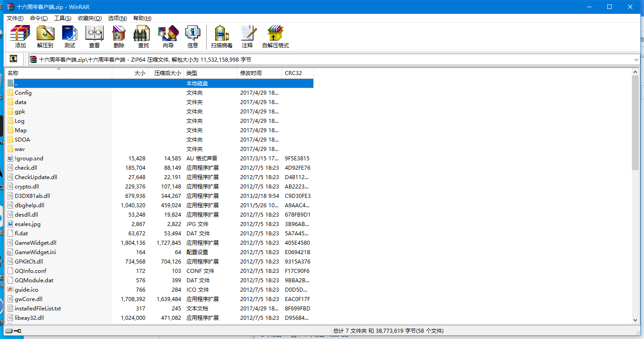Select the gpk folder icon
Viewport: 644px width, 339px height.
pyautogui.click(x=10, y=112)
